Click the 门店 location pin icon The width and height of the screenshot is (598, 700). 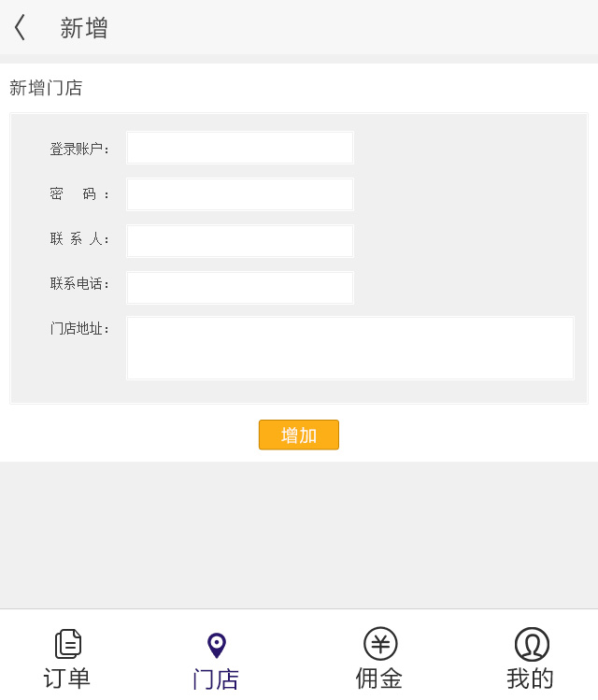click(x=217, y=645)
